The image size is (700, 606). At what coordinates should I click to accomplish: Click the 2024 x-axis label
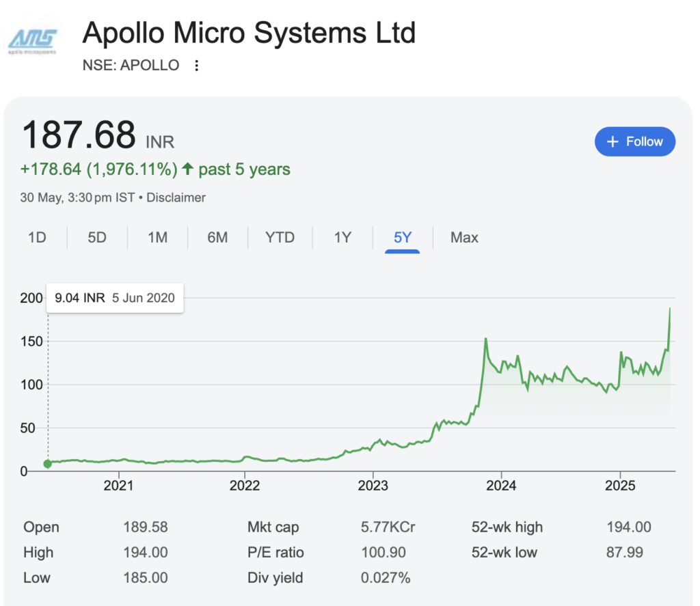501,486
